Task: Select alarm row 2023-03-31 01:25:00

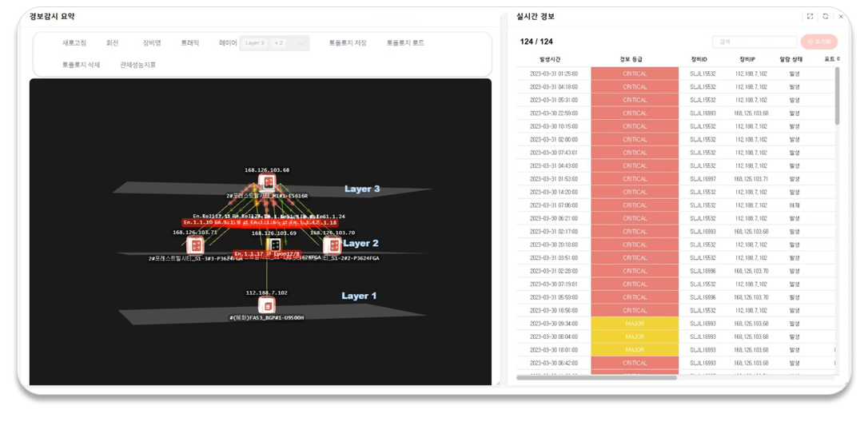Action: tap(675, 74)
